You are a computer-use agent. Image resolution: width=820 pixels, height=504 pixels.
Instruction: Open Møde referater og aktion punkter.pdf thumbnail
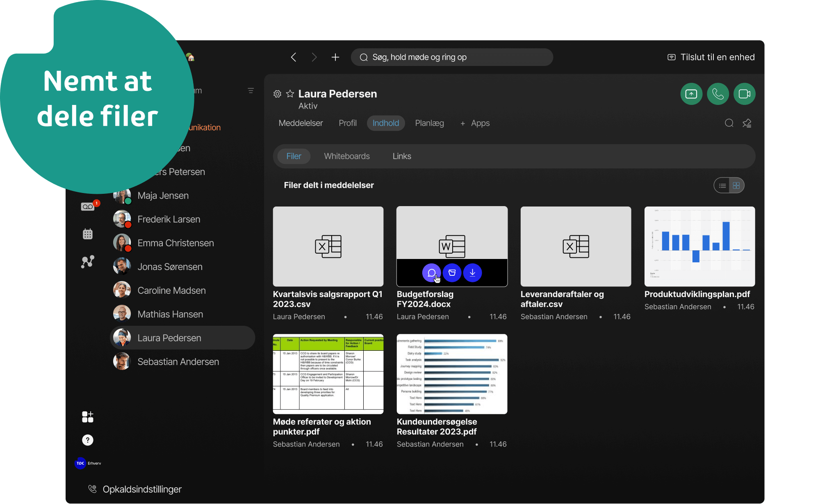(328, 374)
